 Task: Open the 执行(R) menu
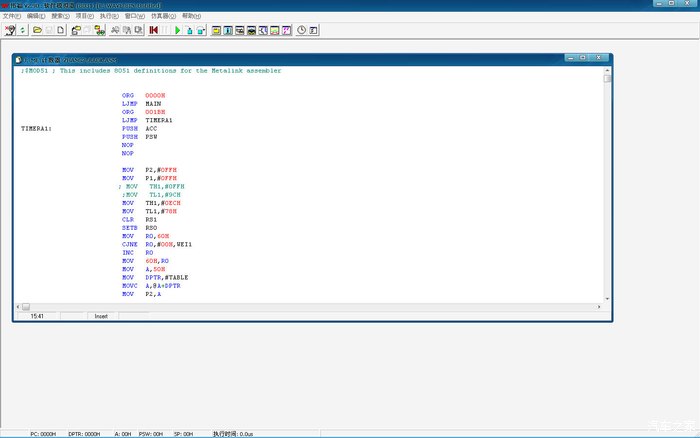[x=110, y=17]
